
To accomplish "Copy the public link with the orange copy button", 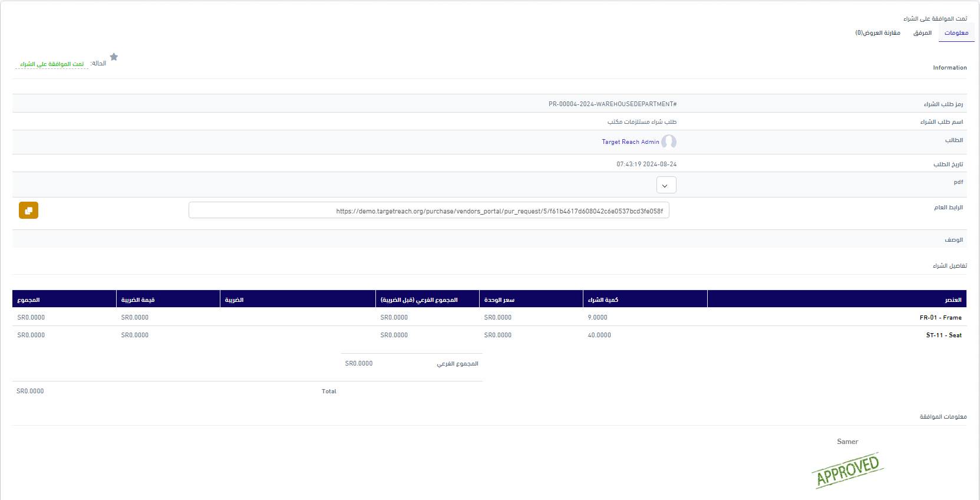I will coord(28,210).
